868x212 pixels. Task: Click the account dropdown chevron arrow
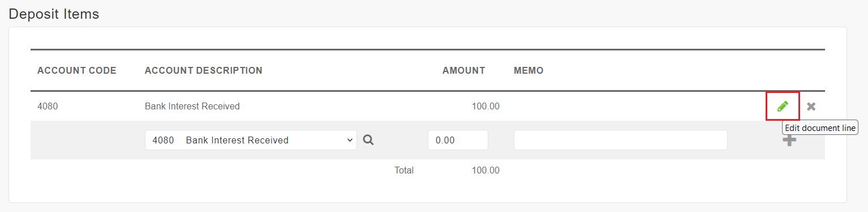point(350,140)
